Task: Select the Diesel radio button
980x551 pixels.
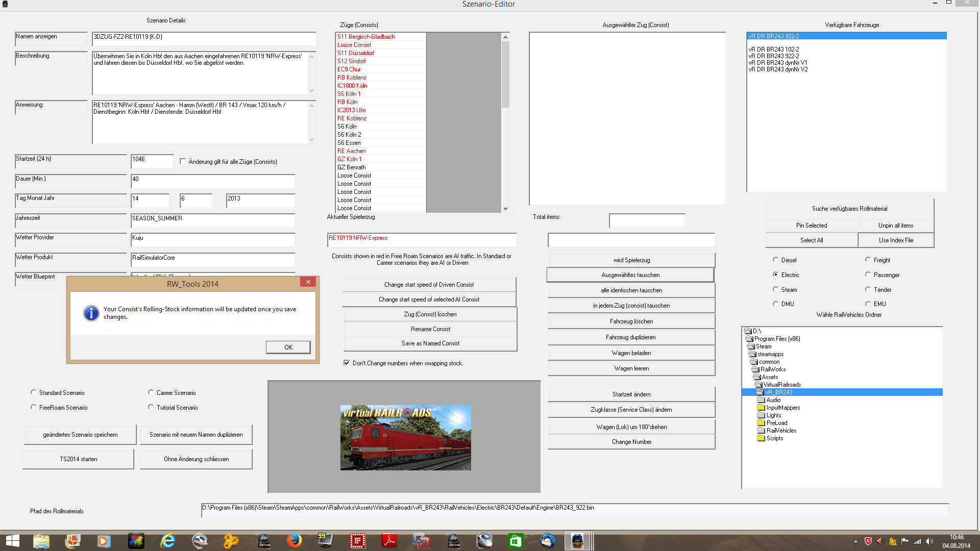Action: [x=775, y=260]
